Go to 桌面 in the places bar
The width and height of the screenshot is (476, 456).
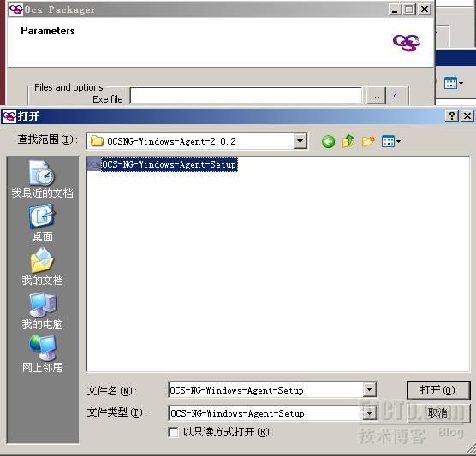pyautogui.click(x=42, y=223)
